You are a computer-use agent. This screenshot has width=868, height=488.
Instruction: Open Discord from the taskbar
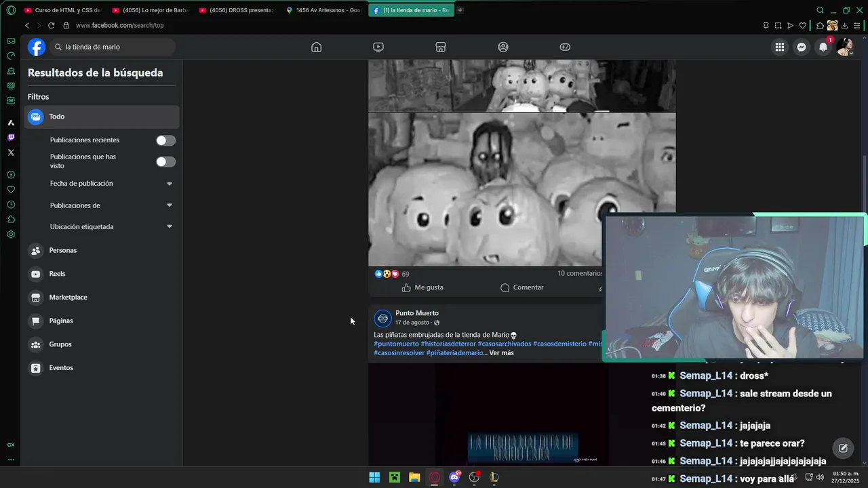454,477
